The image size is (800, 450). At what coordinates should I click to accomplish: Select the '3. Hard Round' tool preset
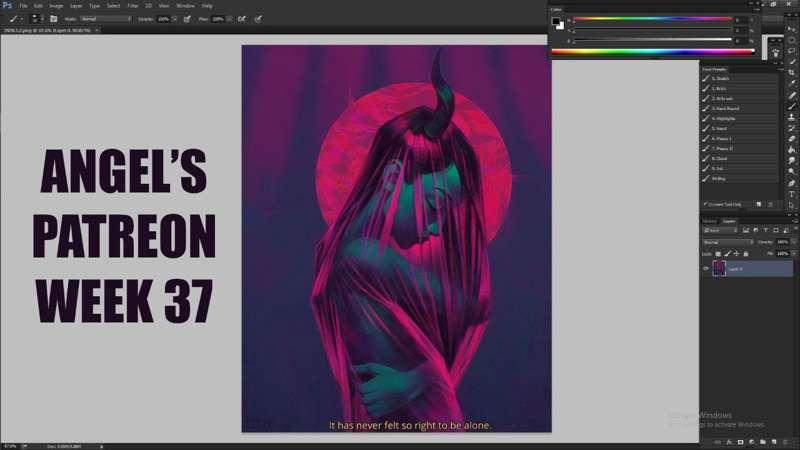[740, 109]
